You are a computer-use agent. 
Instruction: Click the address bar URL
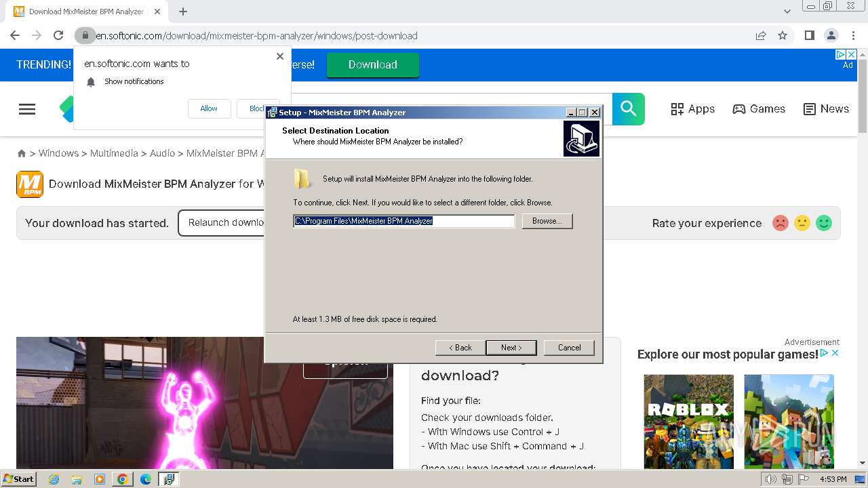coord(256,36)
